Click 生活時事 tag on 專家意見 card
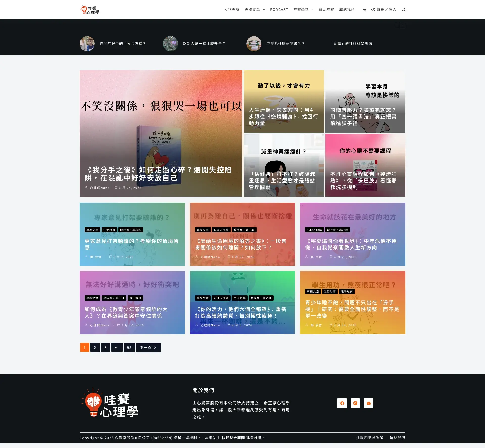The height and width of the screenshot is (448, 485). [x=109, y=230]
